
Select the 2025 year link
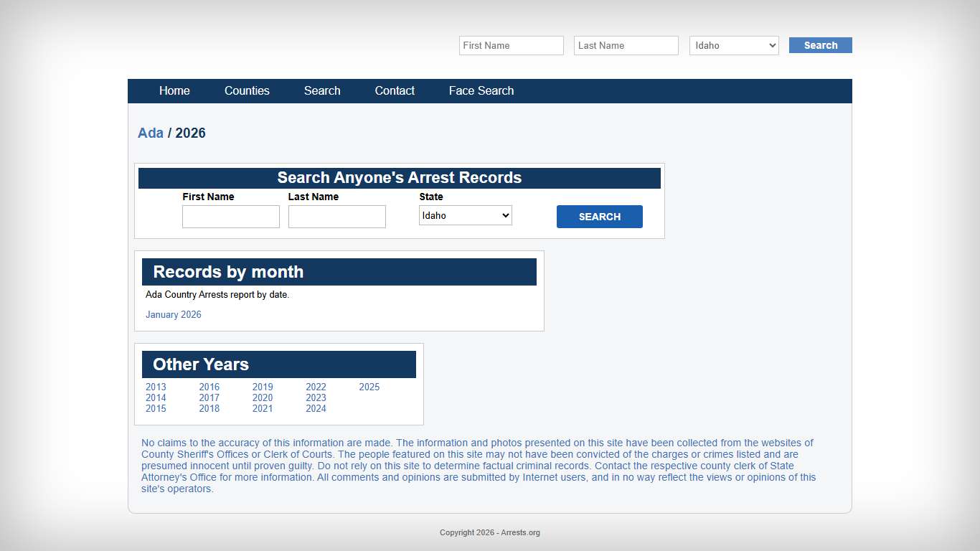tap(369, 387)
